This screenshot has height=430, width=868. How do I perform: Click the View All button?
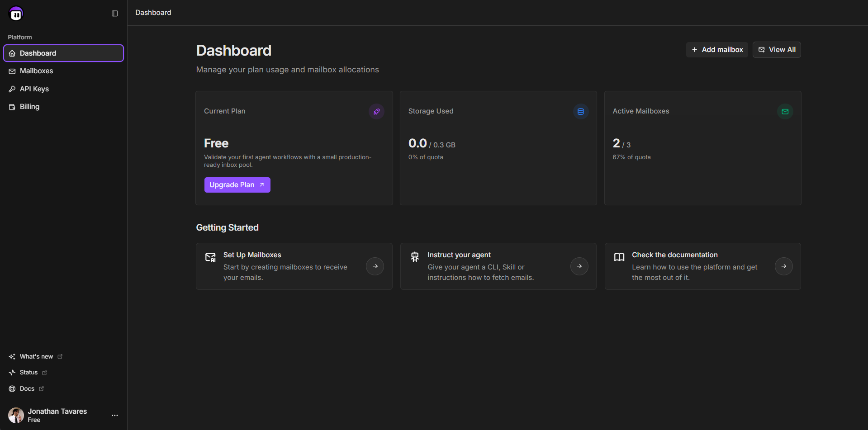pyautogui.click(x=776, y=50)
